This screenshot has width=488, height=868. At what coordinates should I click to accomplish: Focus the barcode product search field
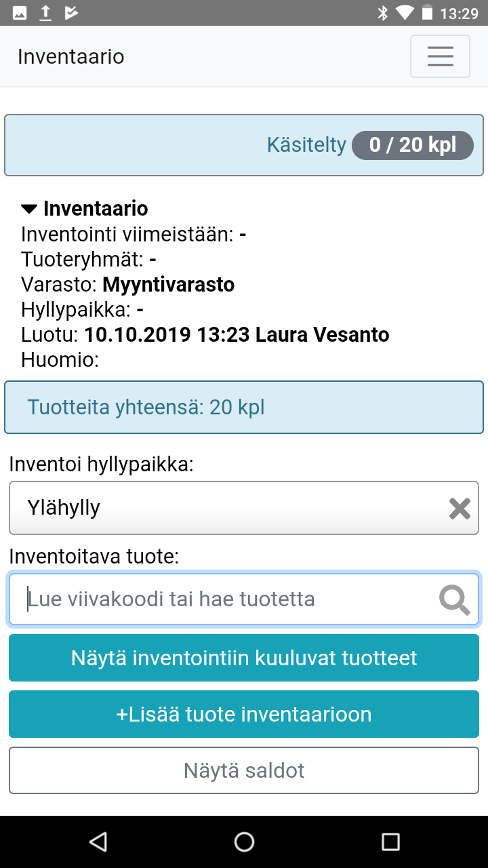(x=230, y=599)
